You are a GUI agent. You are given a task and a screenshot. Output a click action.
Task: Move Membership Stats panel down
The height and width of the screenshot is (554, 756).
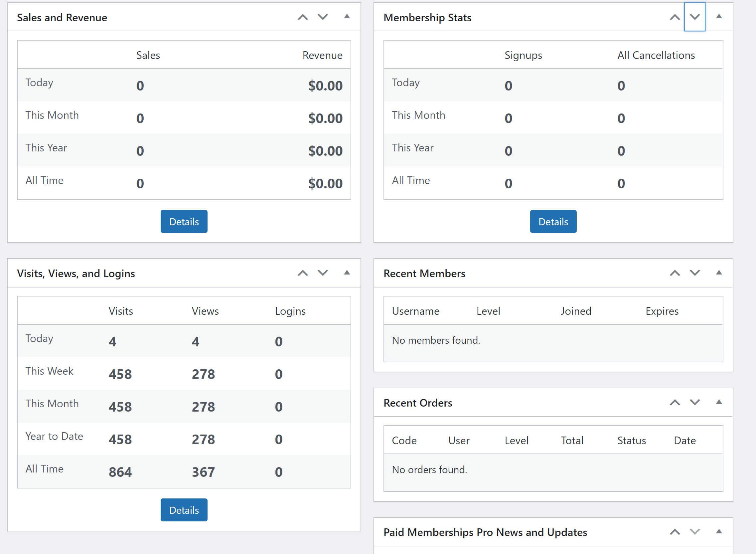point(695,17)
